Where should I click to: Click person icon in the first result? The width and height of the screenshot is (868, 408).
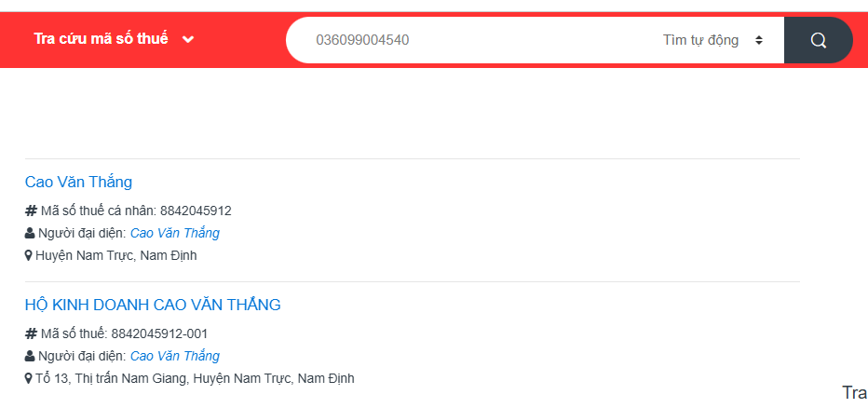pyautogui.click(x=30, y=233)
